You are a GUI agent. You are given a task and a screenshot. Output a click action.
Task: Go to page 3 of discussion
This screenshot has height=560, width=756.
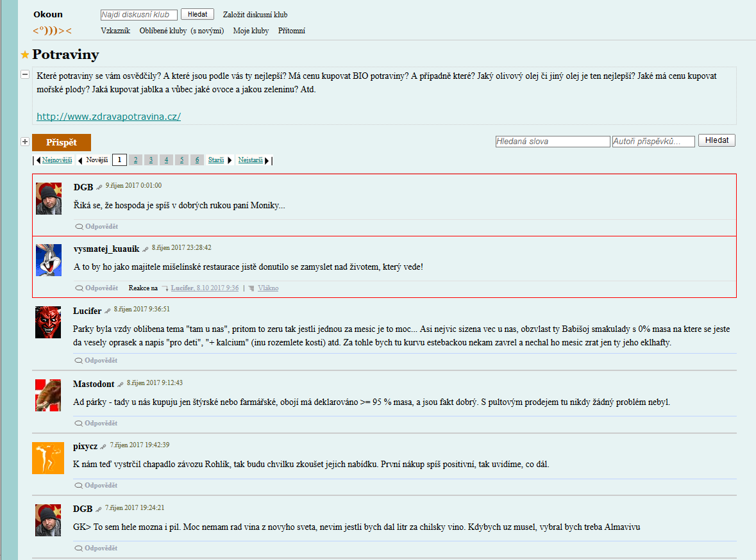pos(151,160)
